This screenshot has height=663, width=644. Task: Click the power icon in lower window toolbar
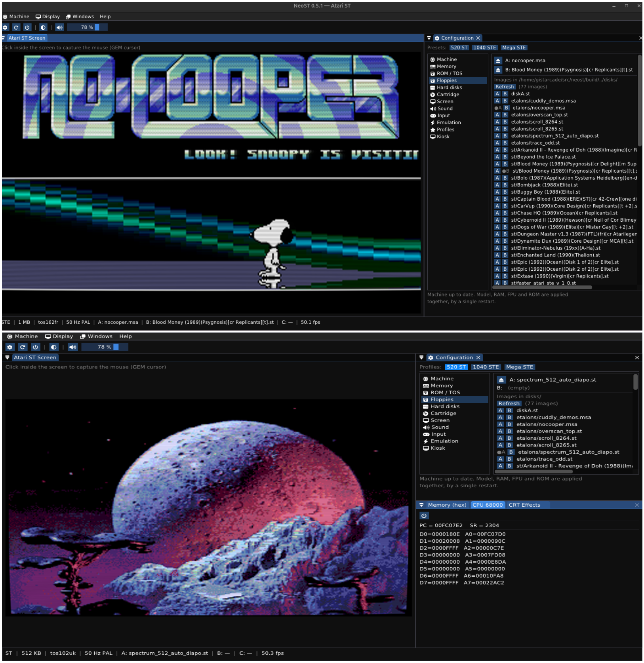click(35, 347)
